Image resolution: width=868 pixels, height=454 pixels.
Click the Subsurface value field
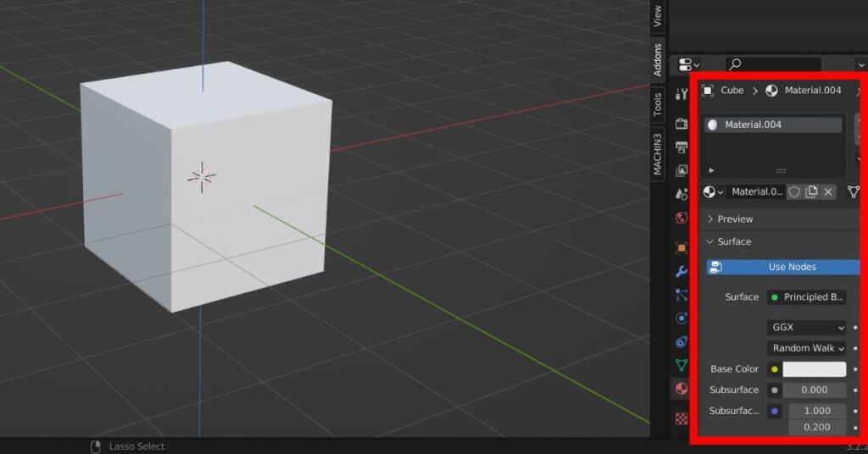pyautogui.click(x=814, y=390)
